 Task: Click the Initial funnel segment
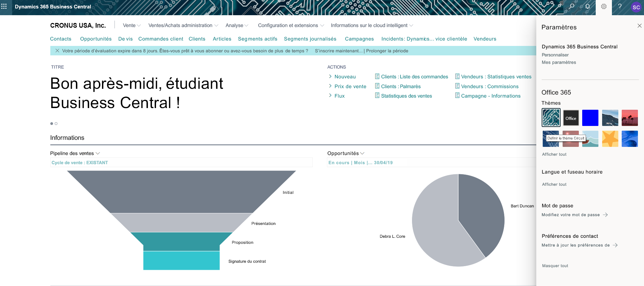(x=181, y=191)
